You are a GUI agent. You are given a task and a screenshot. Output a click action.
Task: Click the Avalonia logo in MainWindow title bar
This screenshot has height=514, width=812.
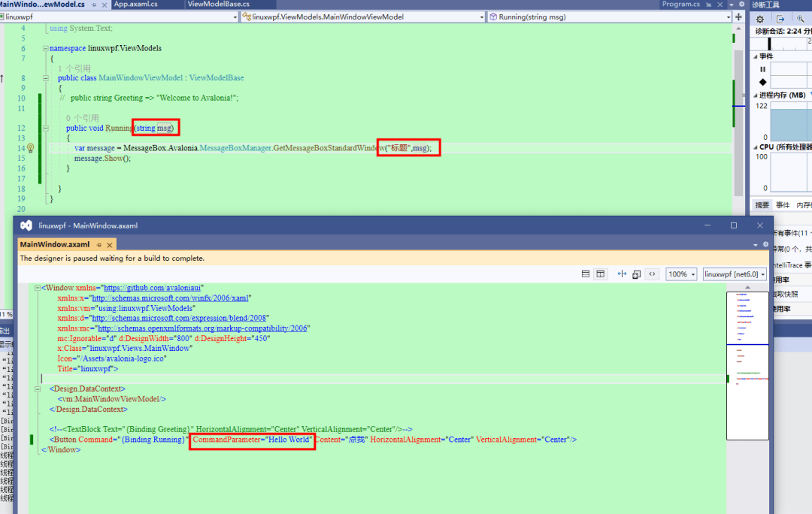point(25,225)
